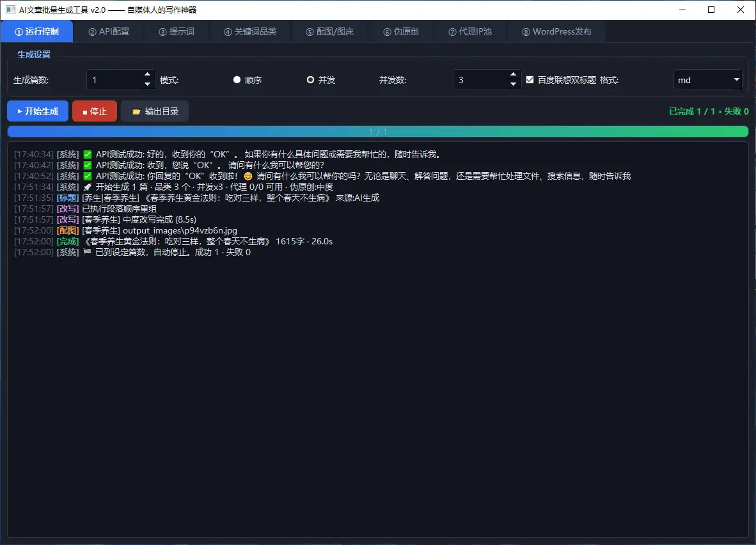Click the [标题] log tag

(x=68, y=198)
